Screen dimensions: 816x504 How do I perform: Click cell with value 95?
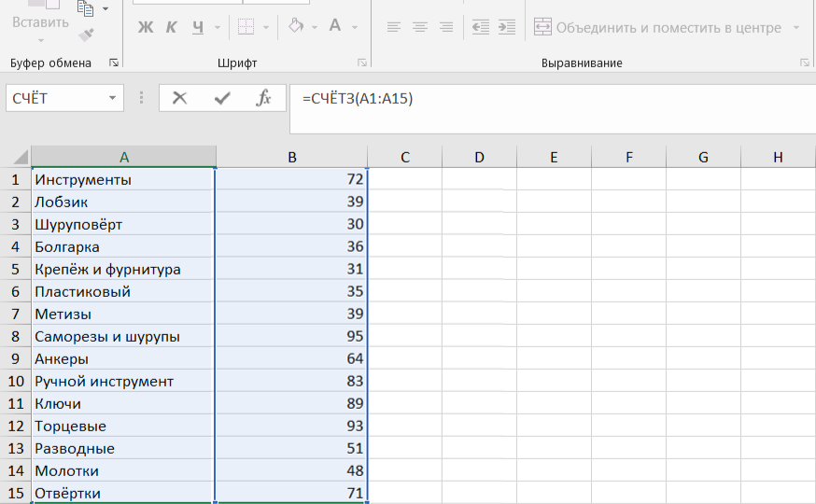(x=292, y=337)
